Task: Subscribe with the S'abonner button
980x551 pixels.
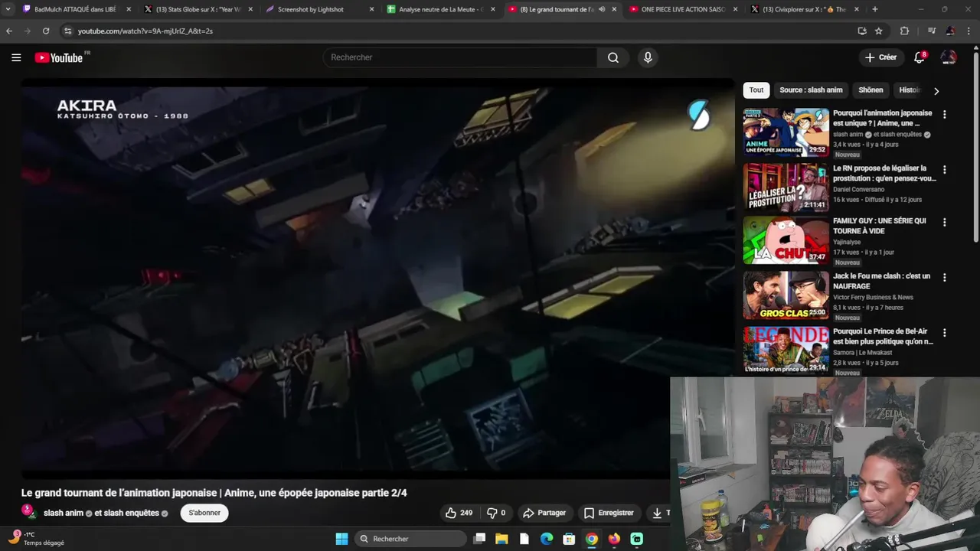Action: point(204,513)
